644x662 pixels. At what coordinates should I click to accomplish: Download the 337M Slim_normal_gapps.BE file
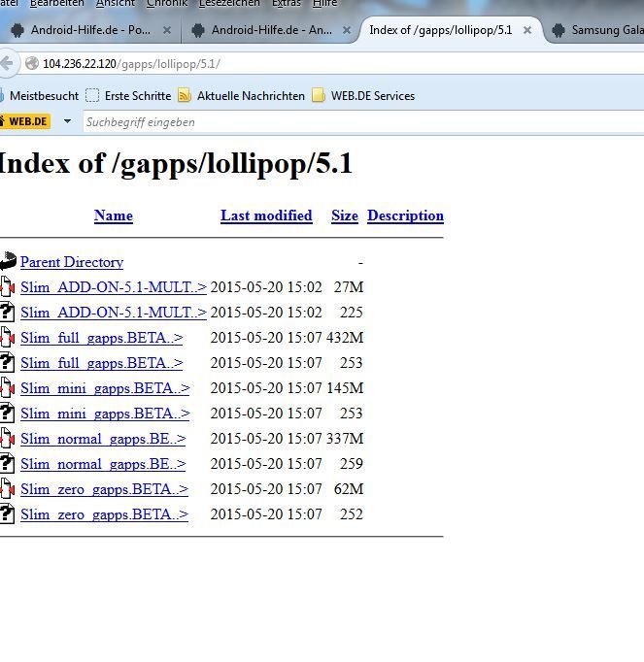(103, 439)
